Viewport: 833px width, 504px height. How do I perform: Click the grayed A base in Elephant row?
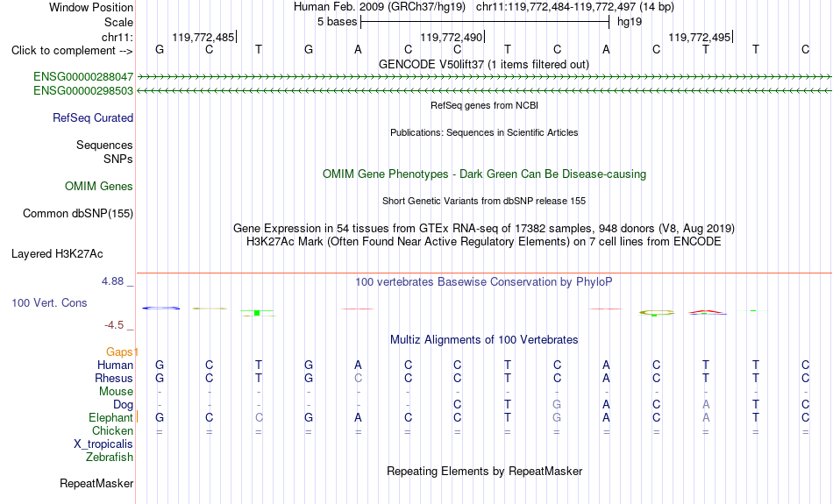(x=706, y=418)
